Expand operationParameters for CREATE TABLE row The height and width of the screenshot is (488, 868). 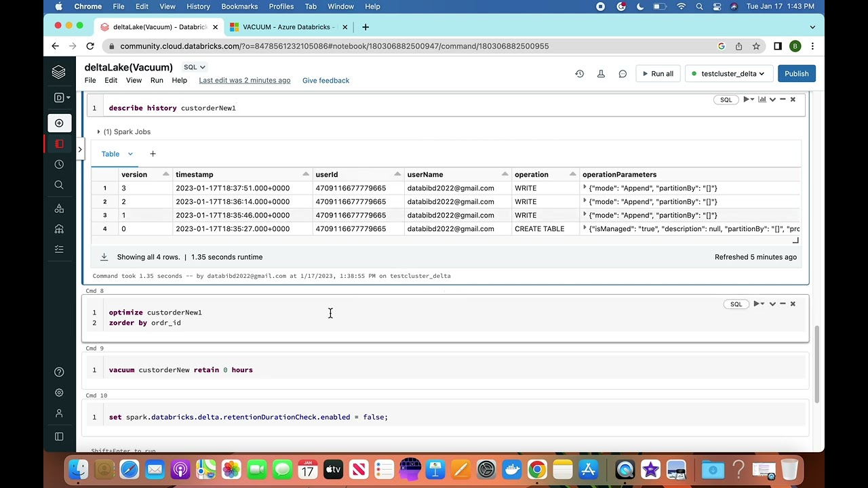coord(585,228)
